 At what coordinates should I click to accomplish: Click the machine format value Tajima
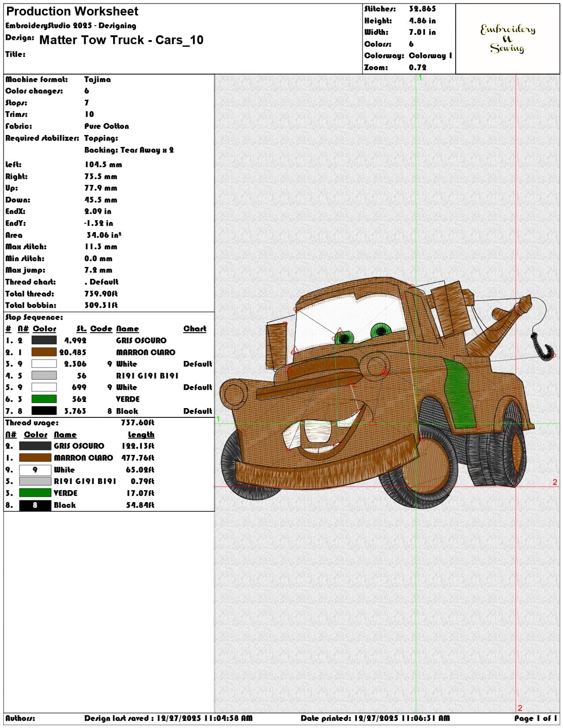pyautogui.click(x=98, y=79)
